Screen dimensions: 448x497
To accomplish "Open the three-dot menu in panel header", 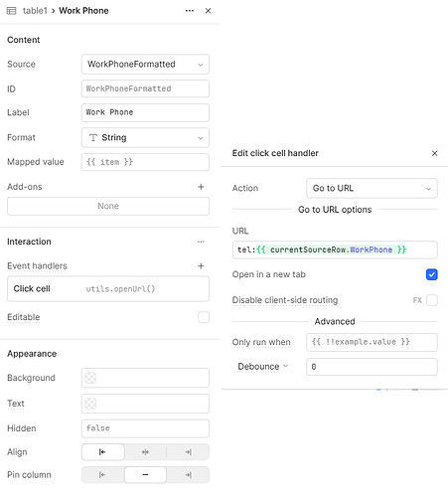I will click(190, 11).
